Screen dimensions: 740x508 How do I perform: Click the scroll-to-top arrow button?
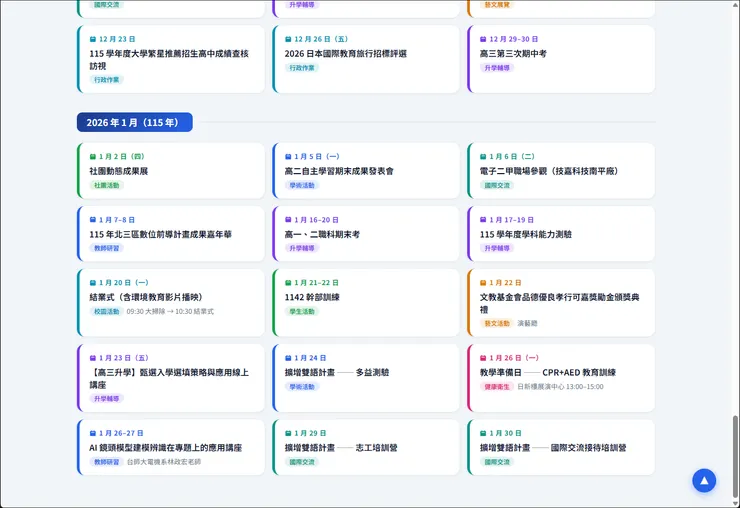click(704, 481)
